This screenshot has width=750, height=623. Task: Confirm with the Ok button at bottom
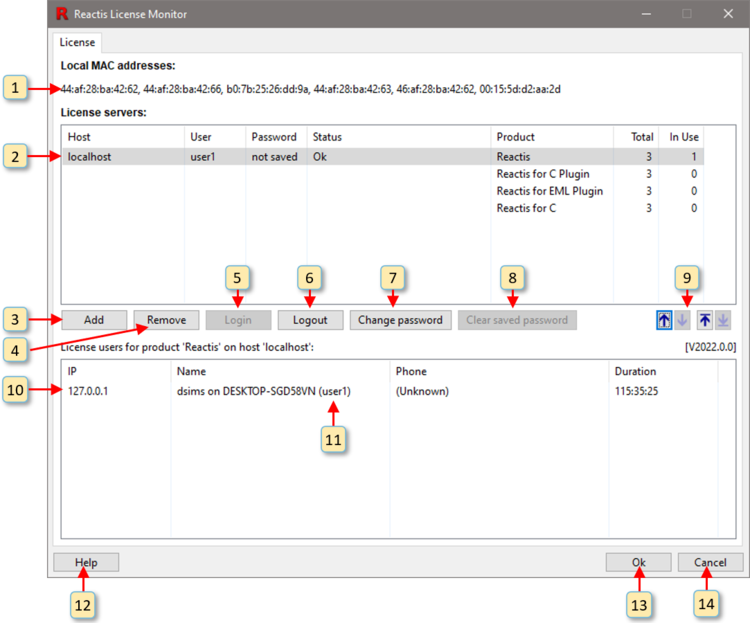click(x=639, y=563)
